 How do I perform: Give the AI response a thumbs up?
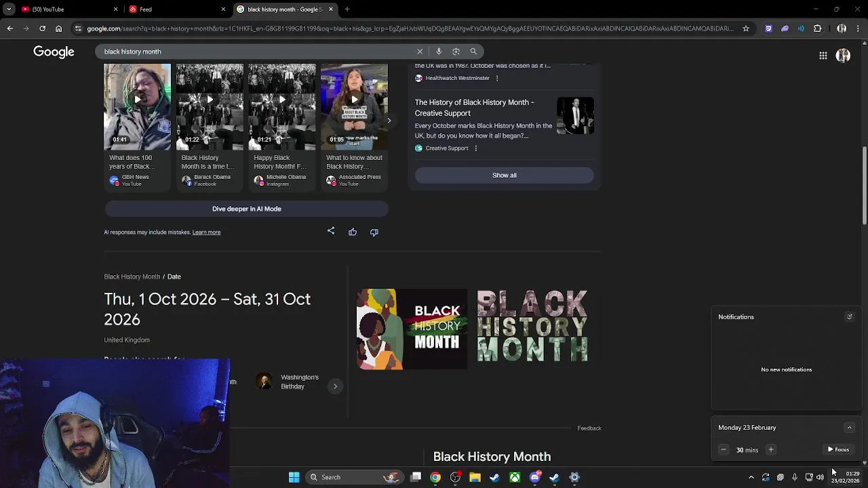point(353,232)
